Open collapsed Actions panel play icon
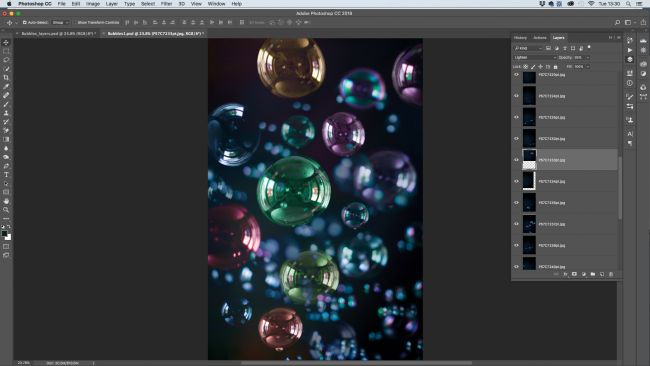 (x=630, y=50)
